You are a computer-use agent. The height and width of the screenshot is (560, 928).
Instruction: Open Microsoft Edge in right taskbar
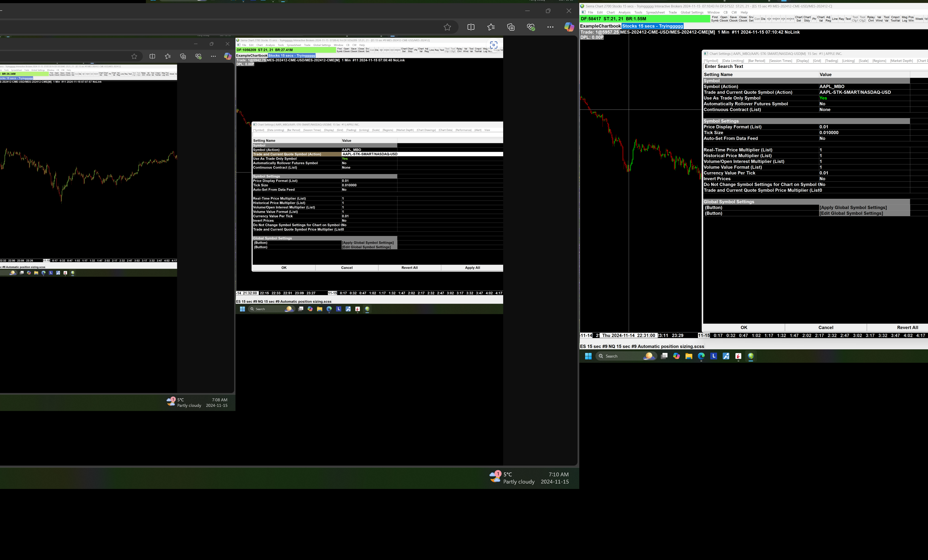coord(701,356)
